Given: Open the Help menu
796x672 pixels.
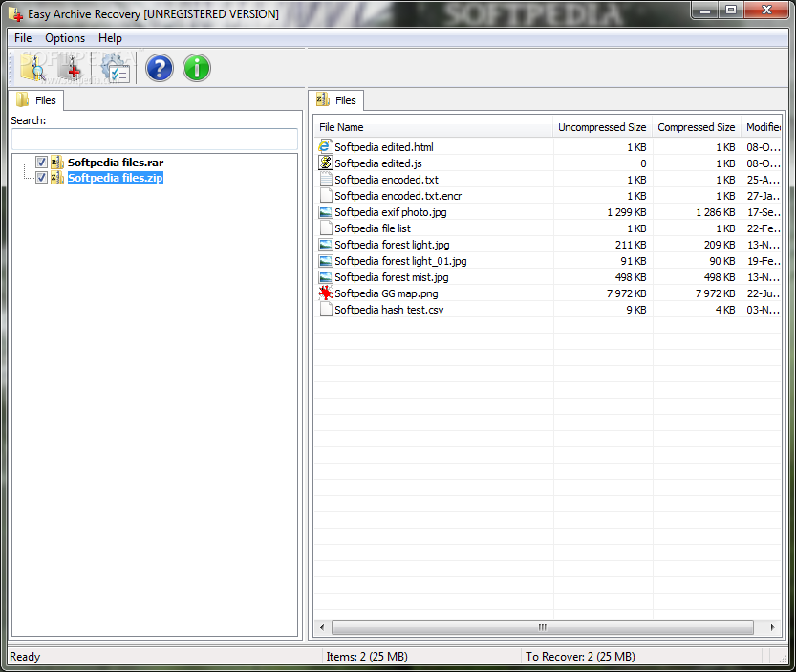Looking at the screenshot, I should coord(110,38).
